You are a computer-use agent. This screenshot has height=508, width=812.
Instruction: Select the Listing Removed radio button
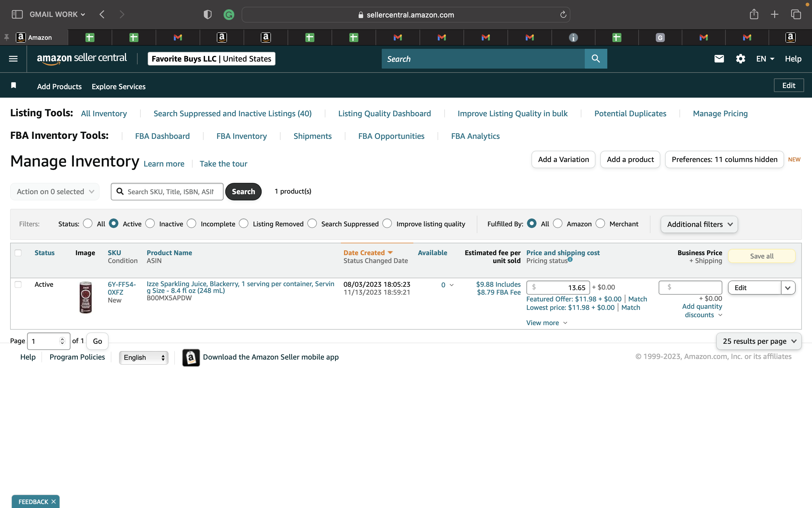pyautogui.click(x=244, y=224)
